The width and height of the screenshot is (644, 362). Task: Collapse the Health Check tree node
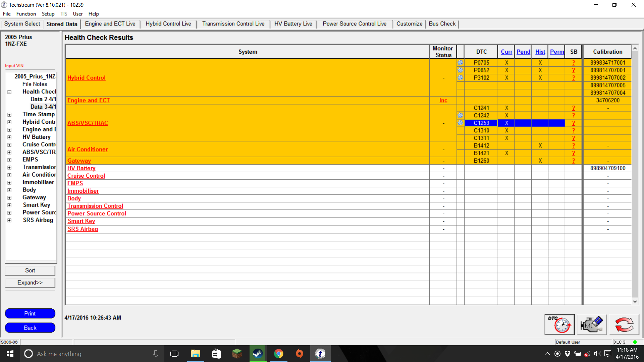point(9,92)
